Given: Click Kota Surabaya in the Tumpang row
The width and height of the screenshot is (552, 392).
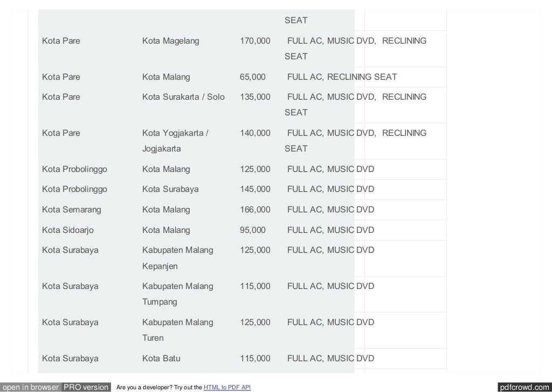Looking at the screenshot, I should click(70, 286).
